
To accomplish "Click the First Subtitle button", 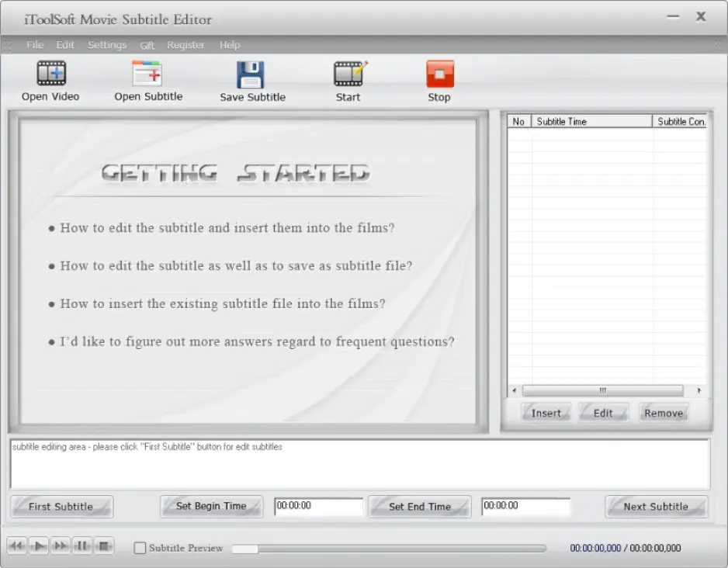I will point(61,506).
